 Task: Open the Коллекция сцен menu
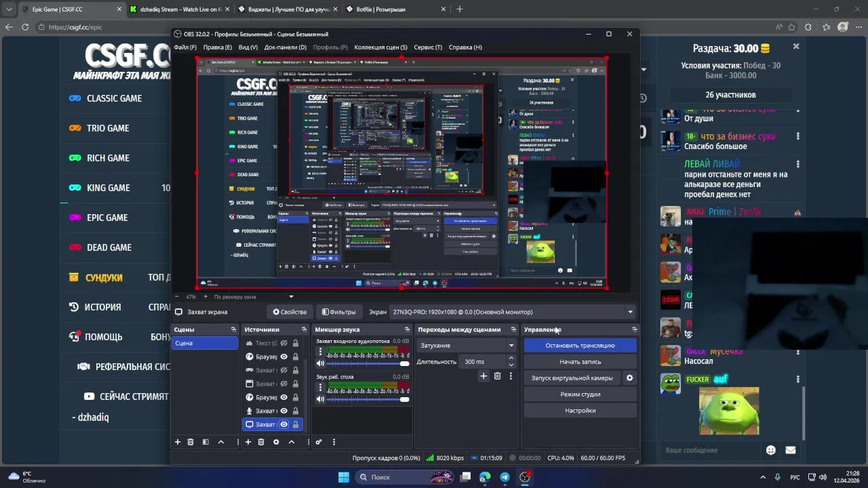tap(380, 47)
